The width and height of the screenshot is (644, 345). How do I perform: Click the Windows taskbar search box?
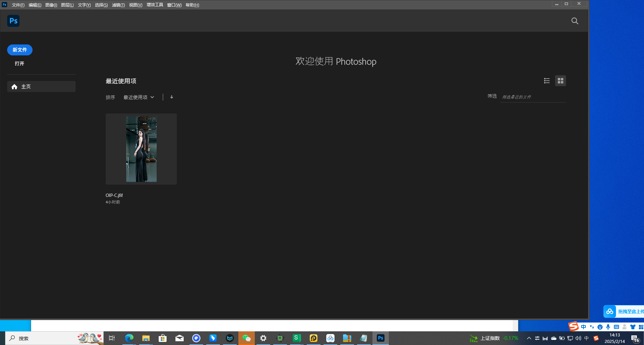55,338
